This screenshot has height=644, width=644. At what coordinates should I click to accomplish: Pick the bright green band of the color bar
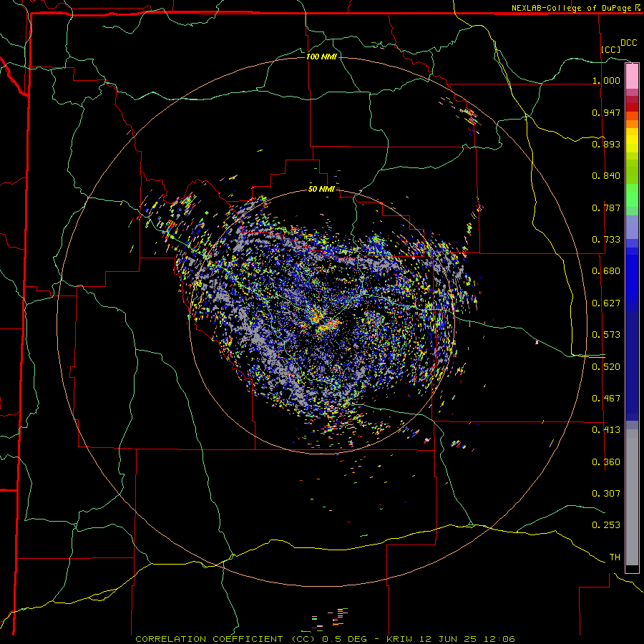tap(632, 195)
